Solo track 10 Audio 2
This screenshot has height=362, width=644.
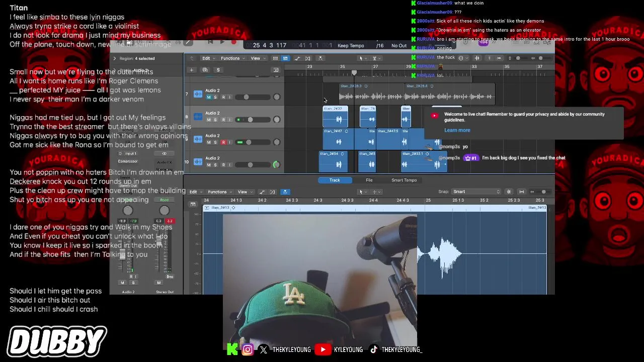point(215,165)
